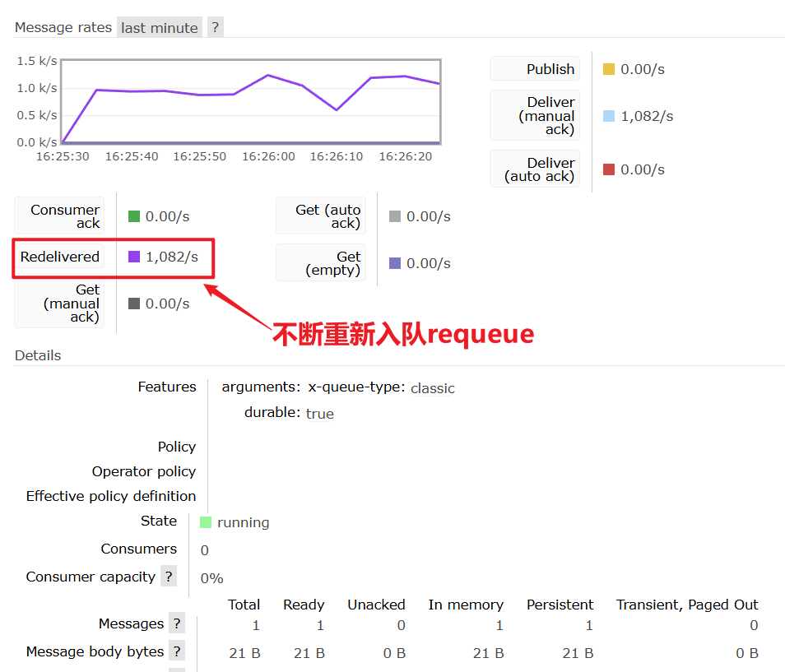Open help for Message rates
785x672 pixels.
coord(215,27)
